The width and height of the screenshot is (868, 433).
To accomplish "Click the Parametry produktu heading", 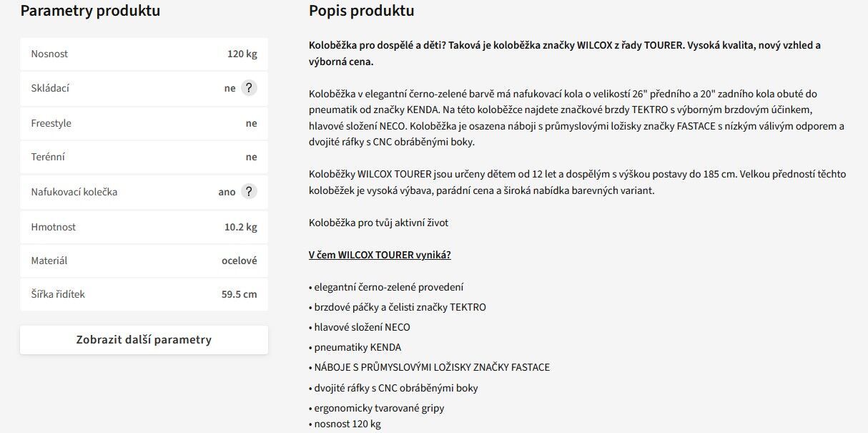I will [90, 11].
